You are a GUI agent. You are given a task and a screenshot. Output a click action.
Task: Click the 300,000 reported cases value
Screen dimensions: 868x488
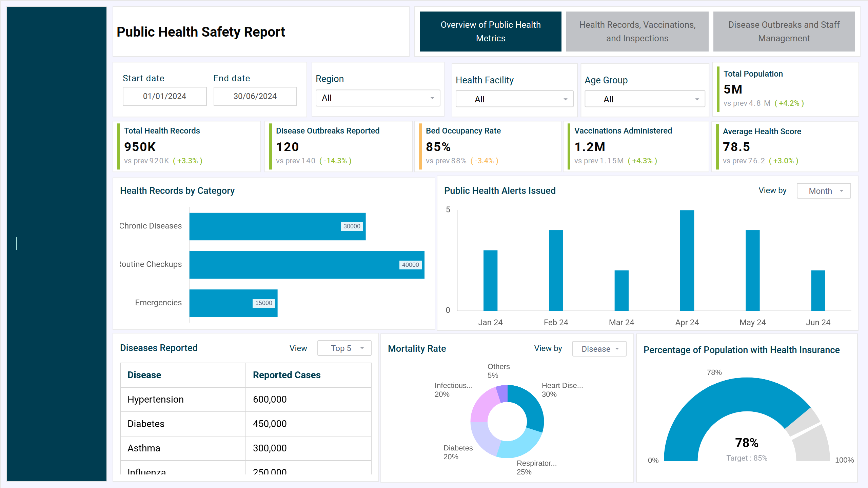click(270, 448)
